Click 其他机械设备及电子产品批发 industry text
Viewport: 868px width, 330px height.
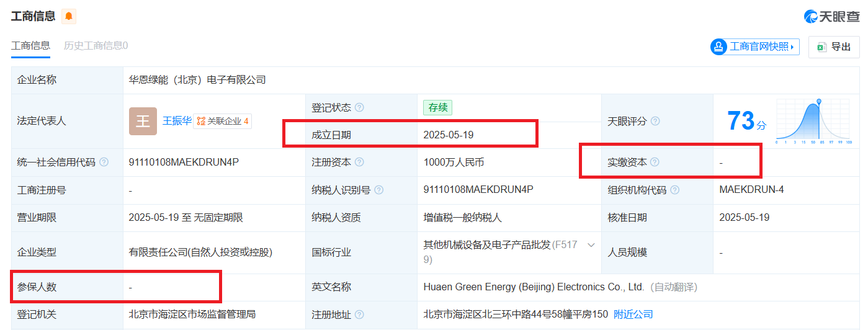(x=487, y=245)
